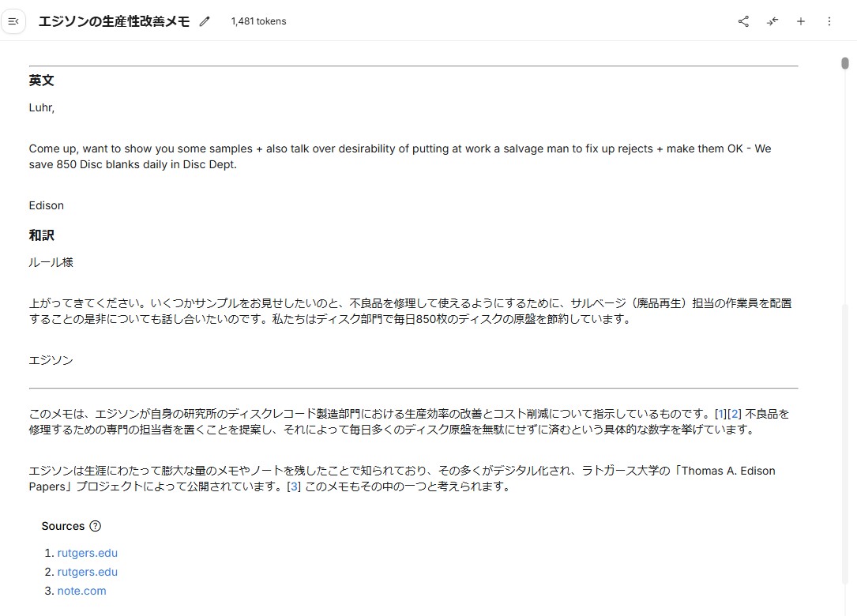This screenshot has height=616, width=857.
Task: Click the question mark icon beside Sources
Action: tap(96, 526)
